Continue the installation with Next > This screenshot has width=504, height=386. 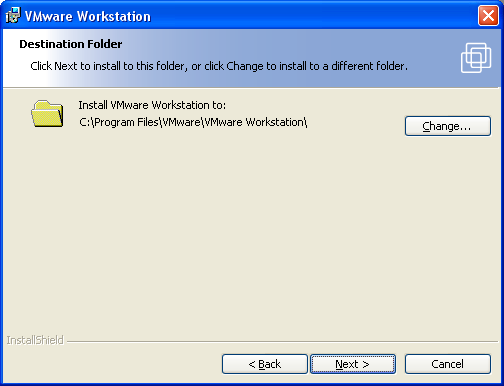(353, 364)
